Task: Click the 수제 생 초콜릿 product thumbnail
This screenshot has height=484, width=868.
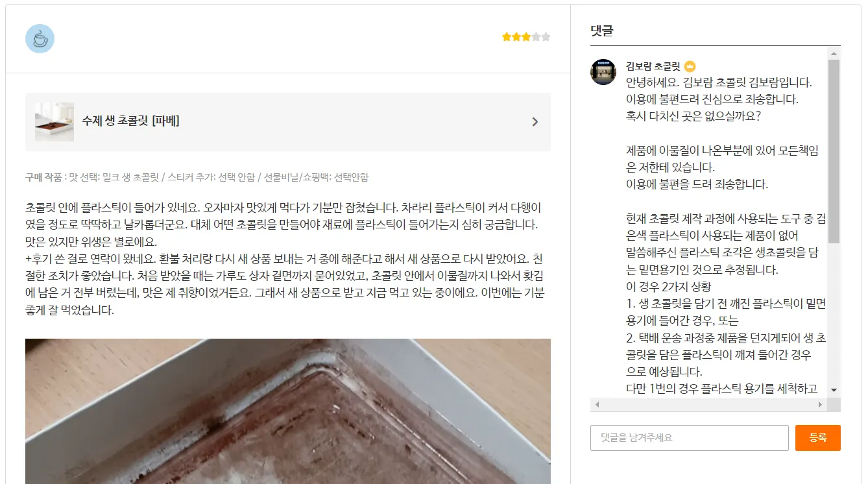Action: [54, 122]
